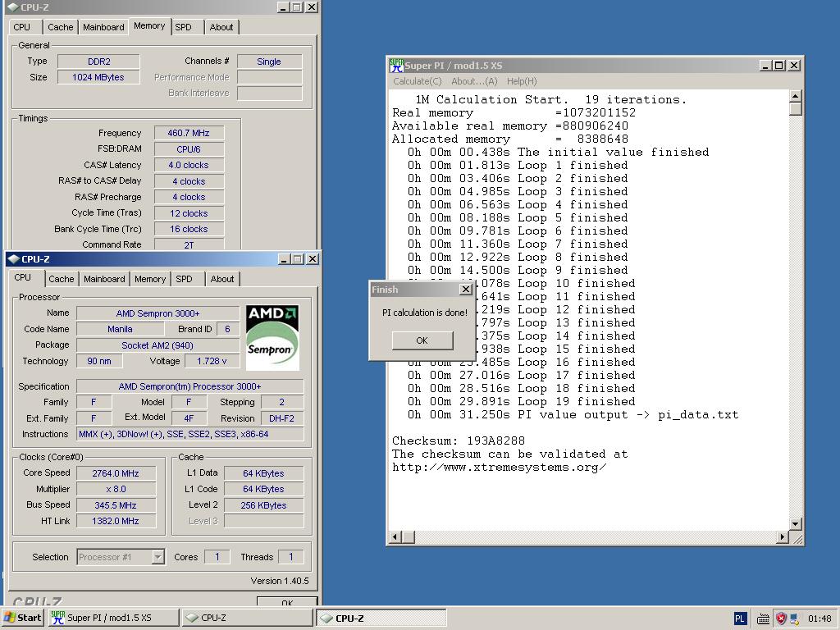Screen dimensions: 840x630
Task: Click Voltage value 1.728 v
Action: click(x=212, y=361)
